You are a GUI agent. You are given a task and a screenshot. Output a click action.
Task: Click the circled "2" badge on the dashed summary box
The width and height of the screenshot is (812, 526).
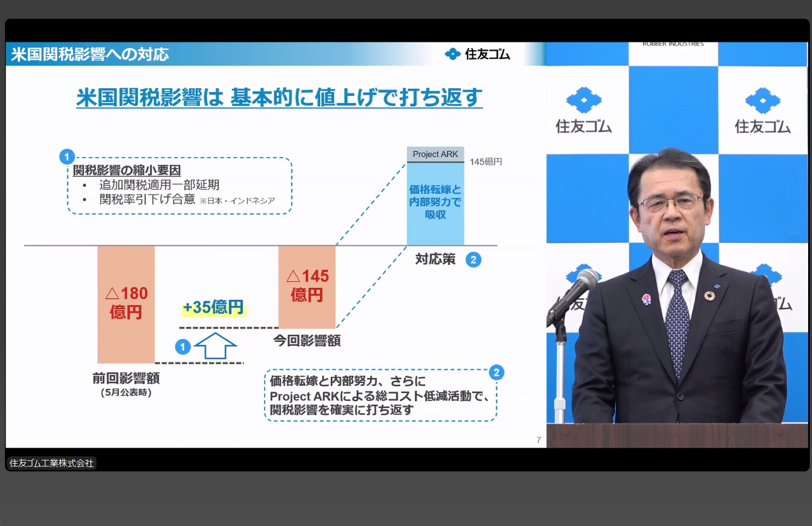[497, 373]
